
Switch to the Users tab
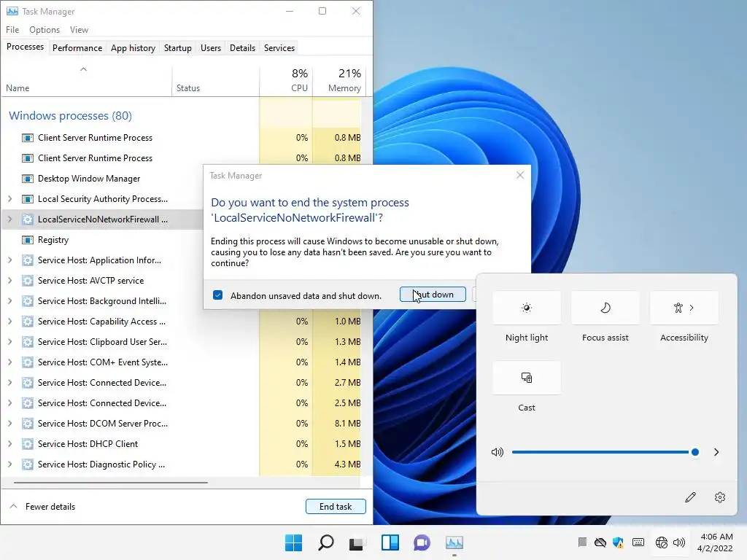coord(211,48)
